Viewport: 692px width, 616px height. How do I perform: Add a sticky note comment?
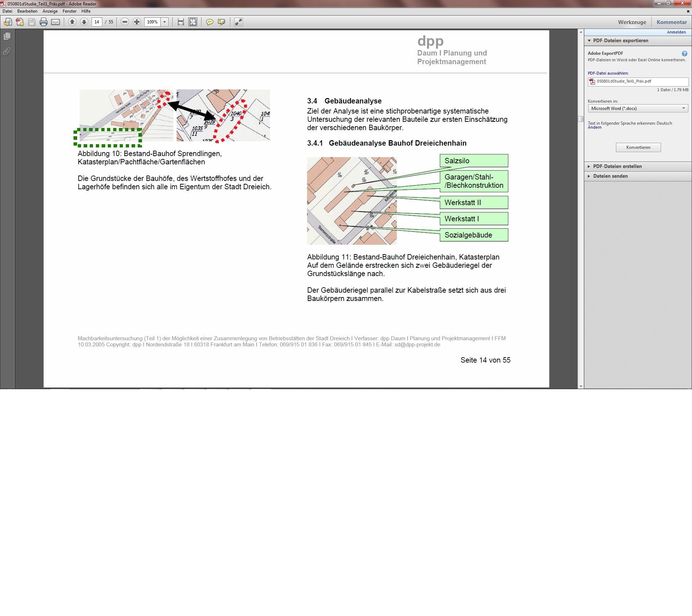pos(209,22)
